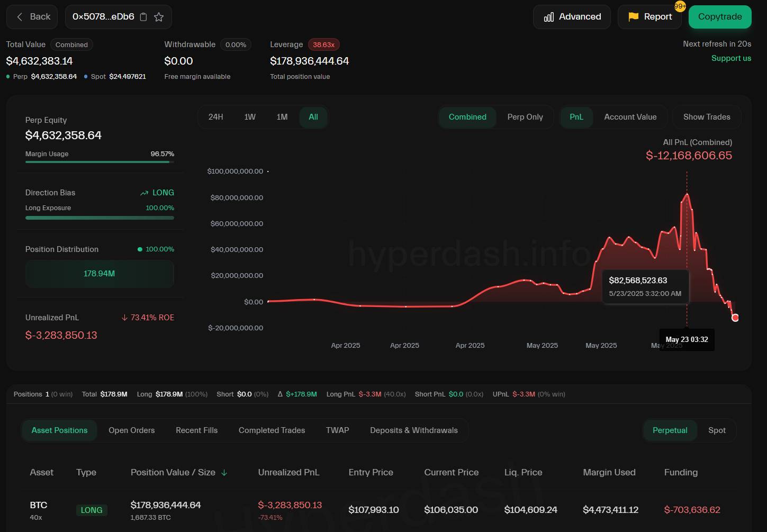Click the flag icon in Report
The height and width of the screenshot is (532, 767).
(633, 17)
